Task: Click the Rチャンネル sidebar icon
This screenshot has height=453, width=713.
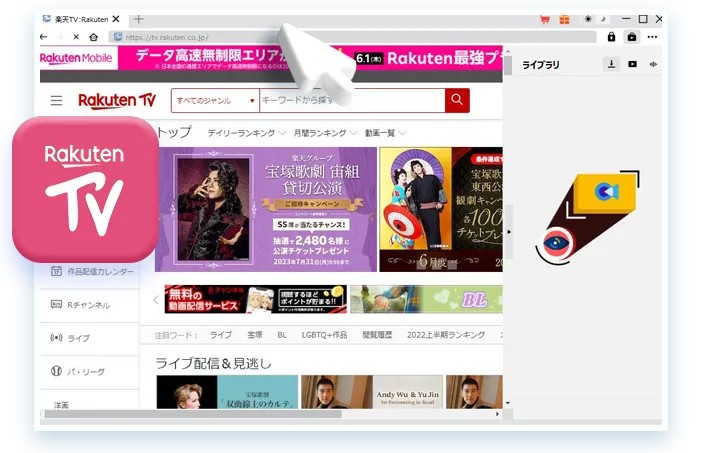Action: point(56,304)
